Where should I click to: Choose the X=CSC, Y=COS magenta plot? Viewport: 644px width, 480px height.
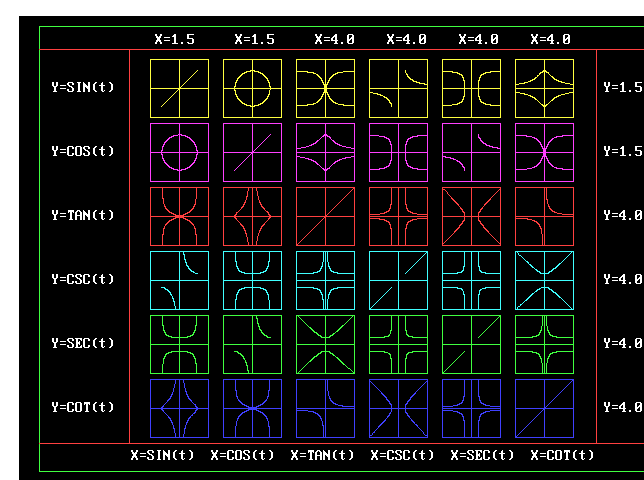point(398,152)
